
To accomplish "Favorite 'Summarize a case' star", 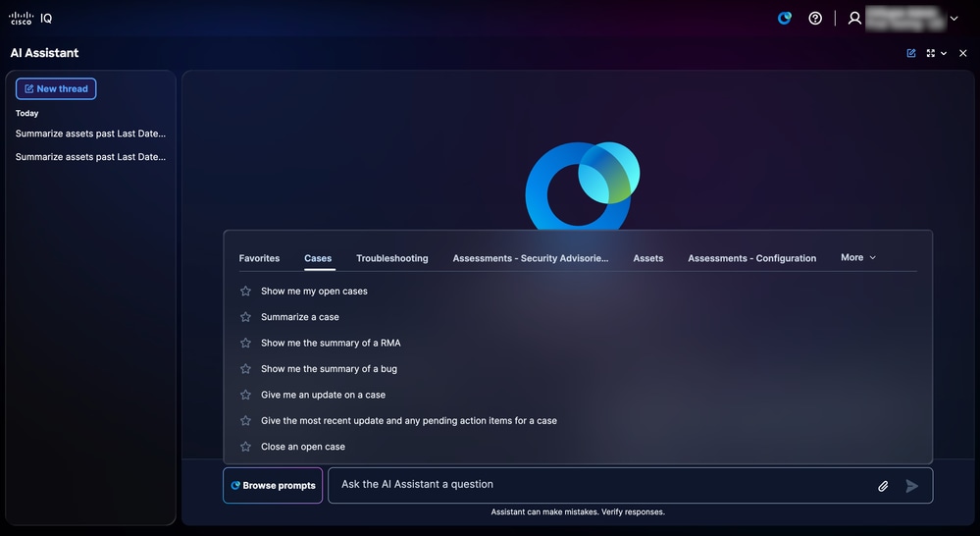I will (245, 317).
